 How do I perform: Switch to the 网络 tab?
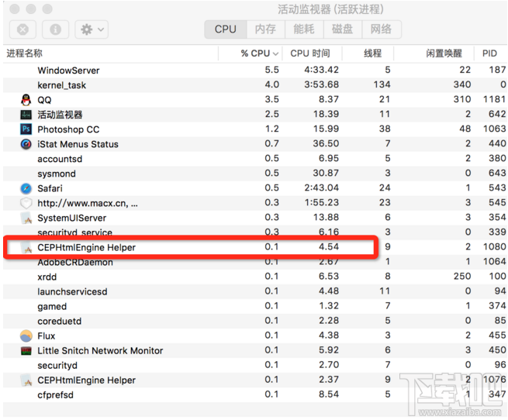[382, 29]
